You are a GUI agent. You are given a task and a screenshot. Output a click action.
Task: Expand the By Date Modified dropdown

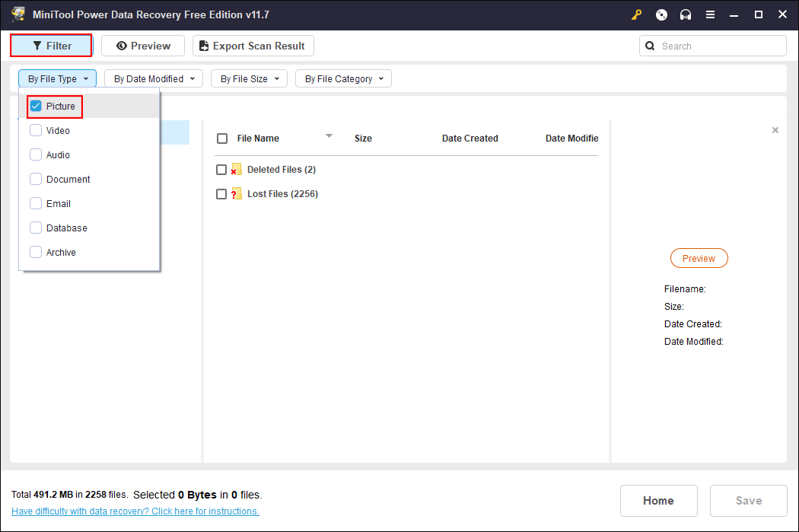coord(154,78)
